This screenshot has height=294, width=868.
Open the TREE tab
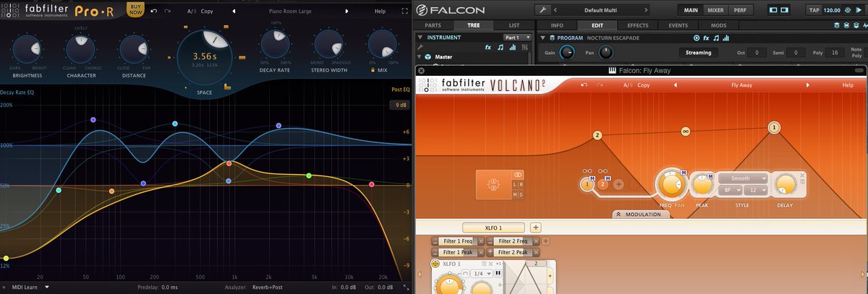[x=473, y=25]
